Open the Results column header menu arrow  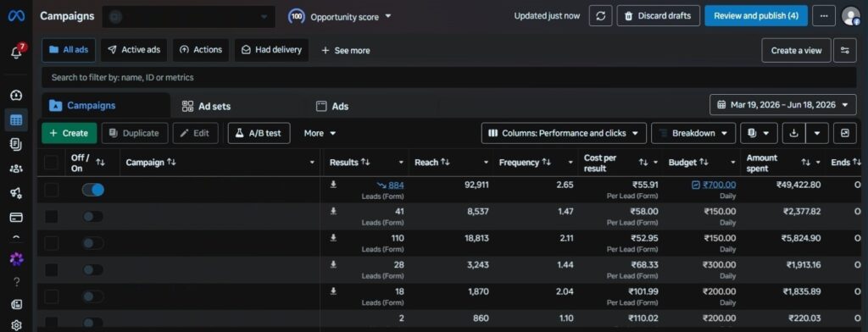point(401,163)
